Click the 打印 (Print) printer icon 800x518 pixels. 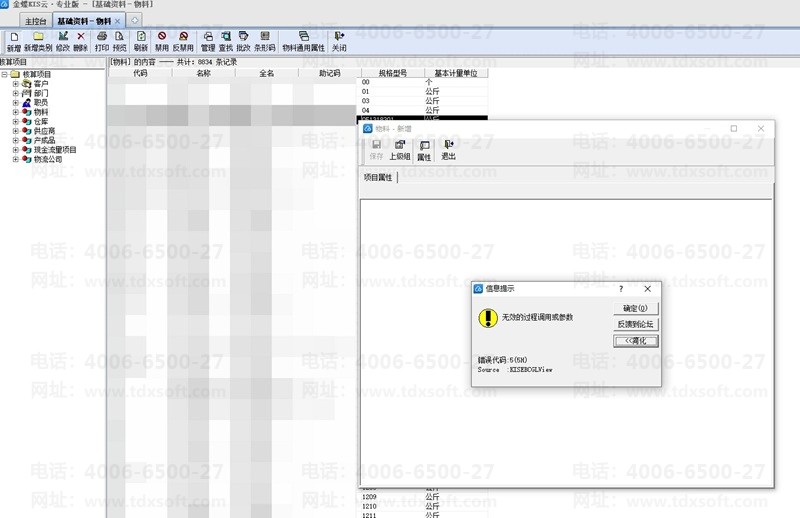pyautogui.click(x=102, y=36)
